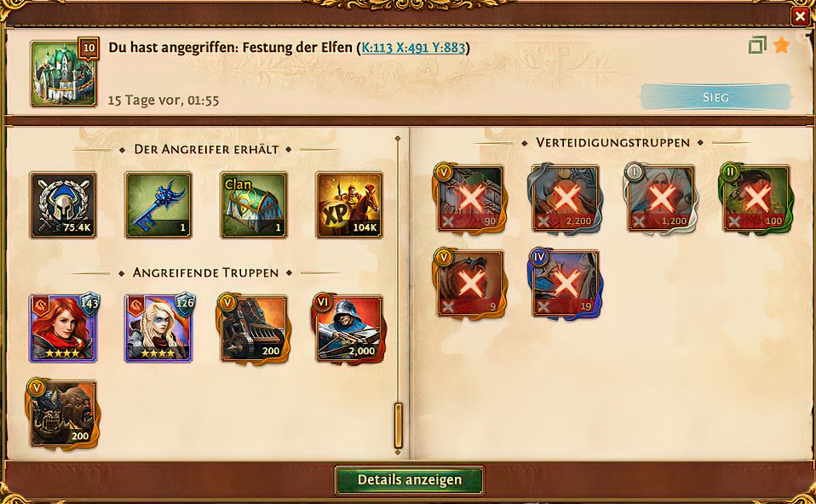Click the vertical scrollbar handle in left panel
This screenshot has width=816, height=504.
[x=399, y=426]
